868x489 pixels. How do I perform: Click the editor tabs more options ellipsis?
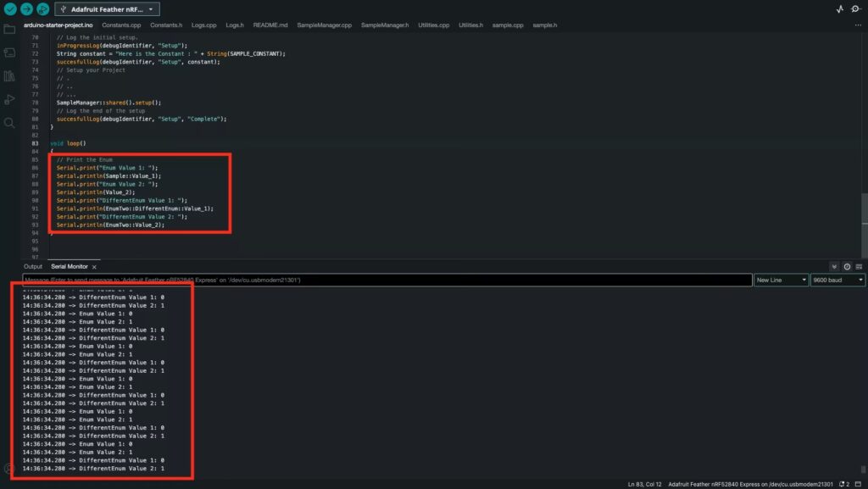pyautogui.click(x=858, y=25)
